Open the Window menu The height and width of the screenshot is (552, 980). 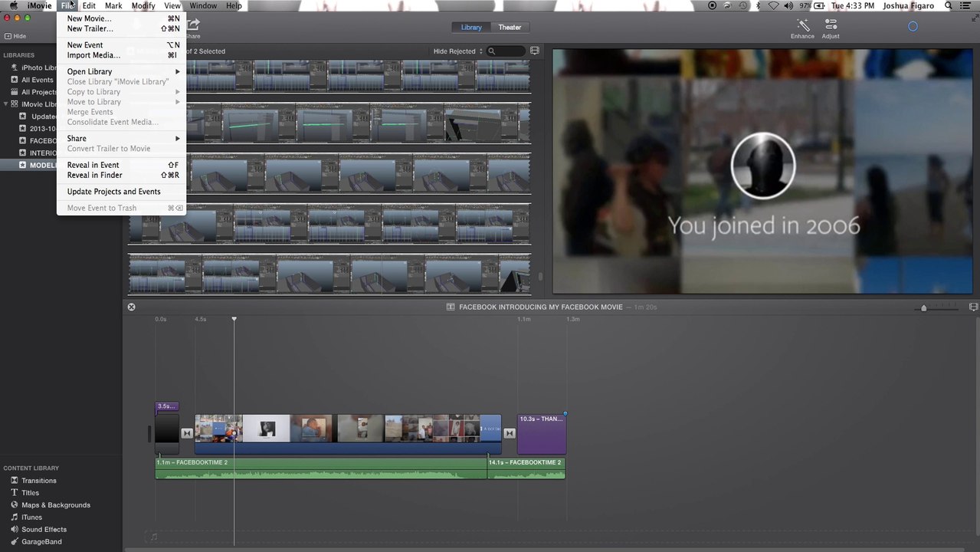point(203,5)
